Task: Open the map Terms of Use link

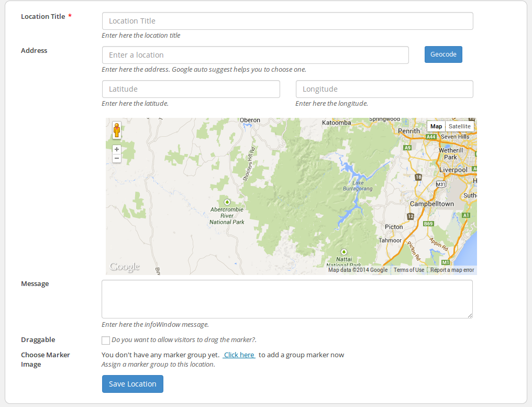Action: [x=409, y=270]
